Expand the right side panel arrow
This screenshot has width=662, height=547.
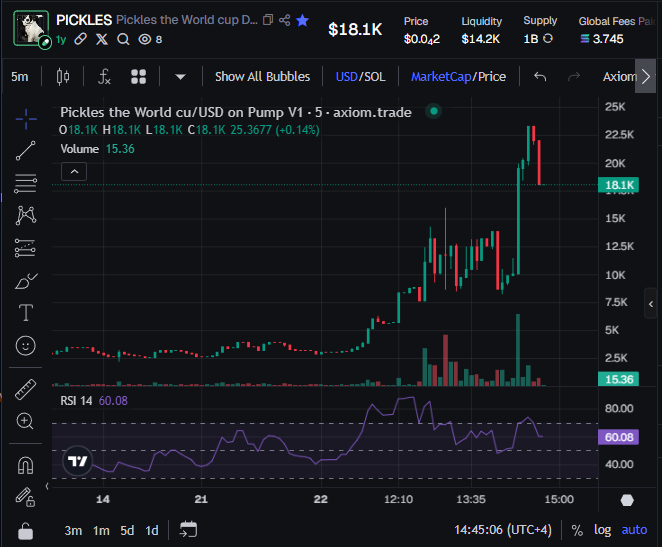[x=651, y=303]
